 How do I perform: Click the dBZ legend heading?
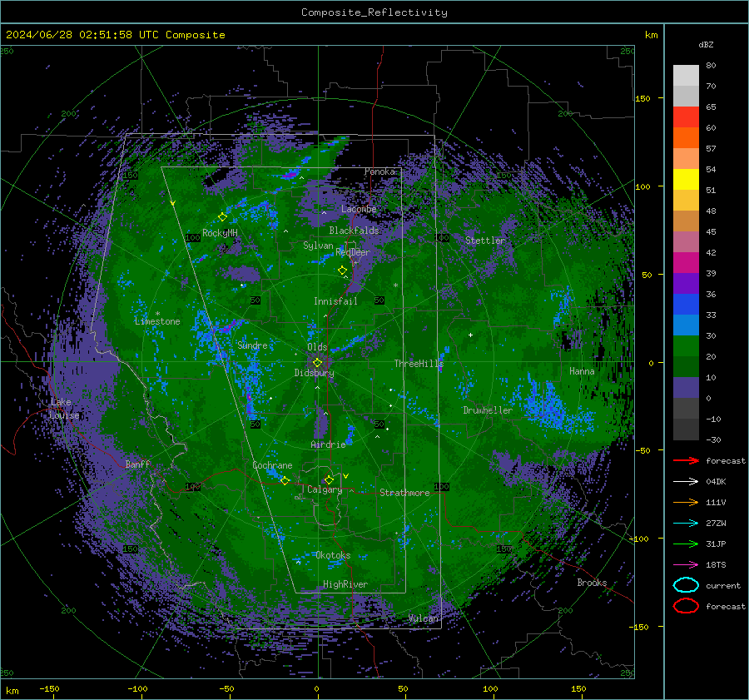point(706,44)
